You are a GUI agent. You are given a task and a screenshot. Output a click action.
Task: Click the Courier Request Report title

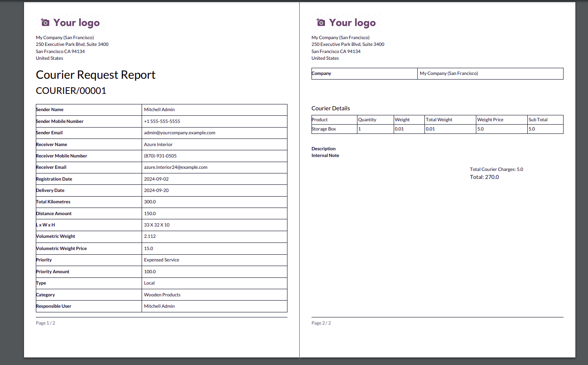point(96,75)
